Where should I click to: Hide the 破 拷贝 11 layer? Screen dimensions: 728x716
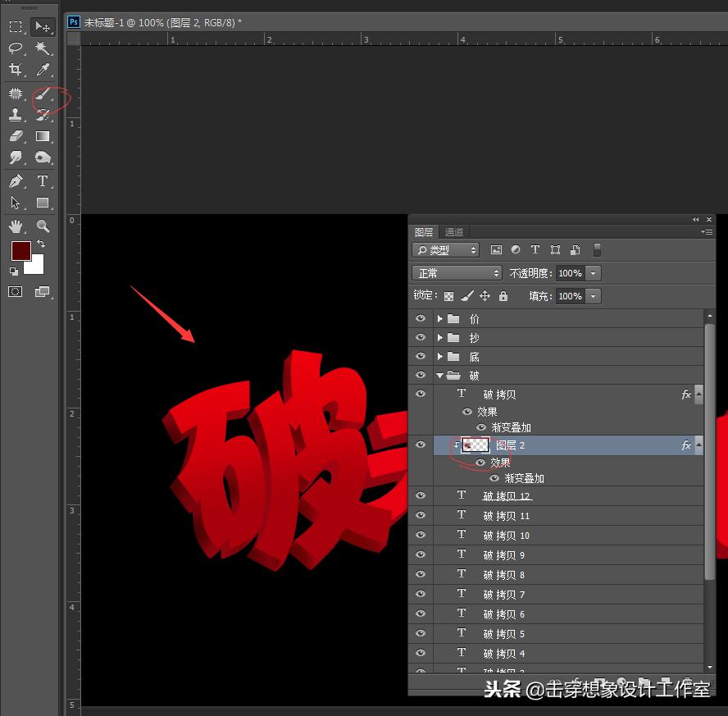point(421,515)
